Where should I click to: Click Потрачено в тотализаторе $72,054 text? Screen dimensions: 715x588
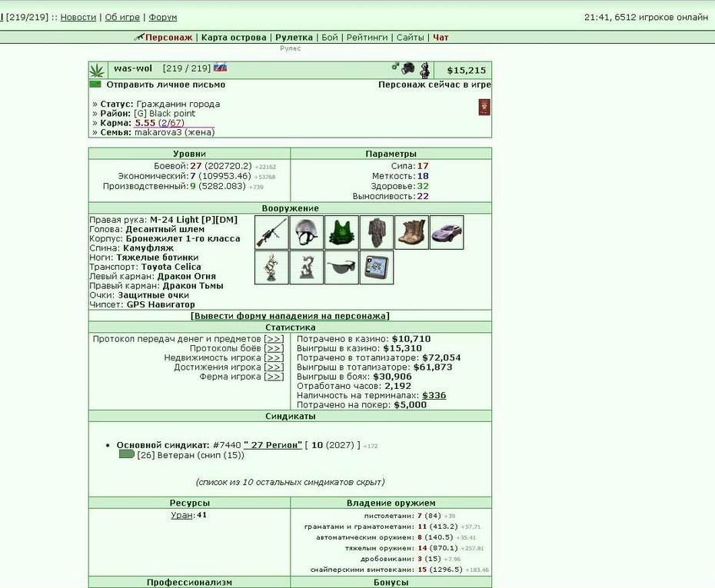pyautogui.click(x=378, y=358)
